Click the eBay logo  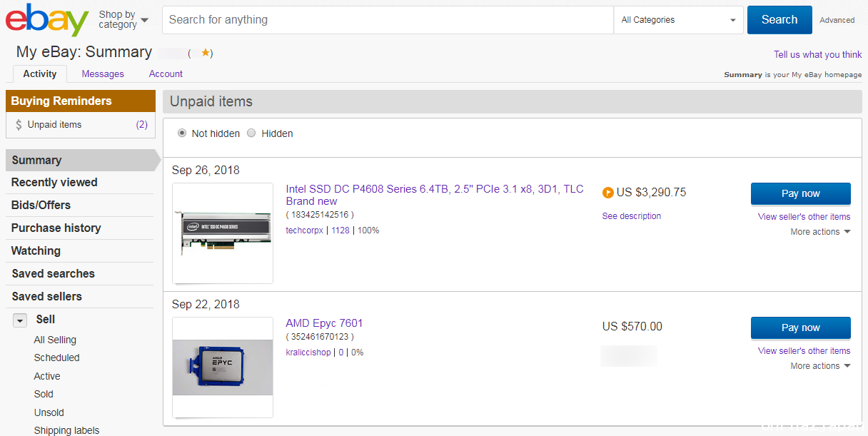[x=47, y=20]
